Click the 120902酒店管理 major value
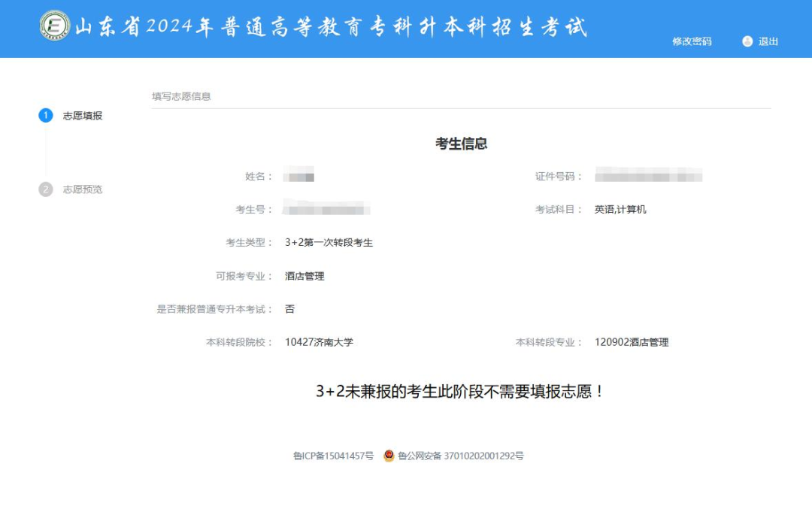The image size is (812, 506). (631, 342)
